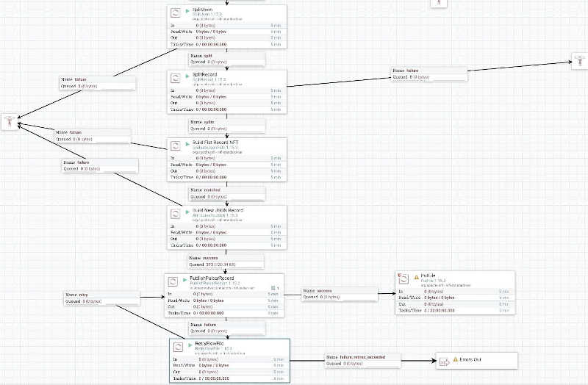This screenshot has height=385, width=588.
Task: Click the RetryFlowFile processor title
Action: click(207, 343)
